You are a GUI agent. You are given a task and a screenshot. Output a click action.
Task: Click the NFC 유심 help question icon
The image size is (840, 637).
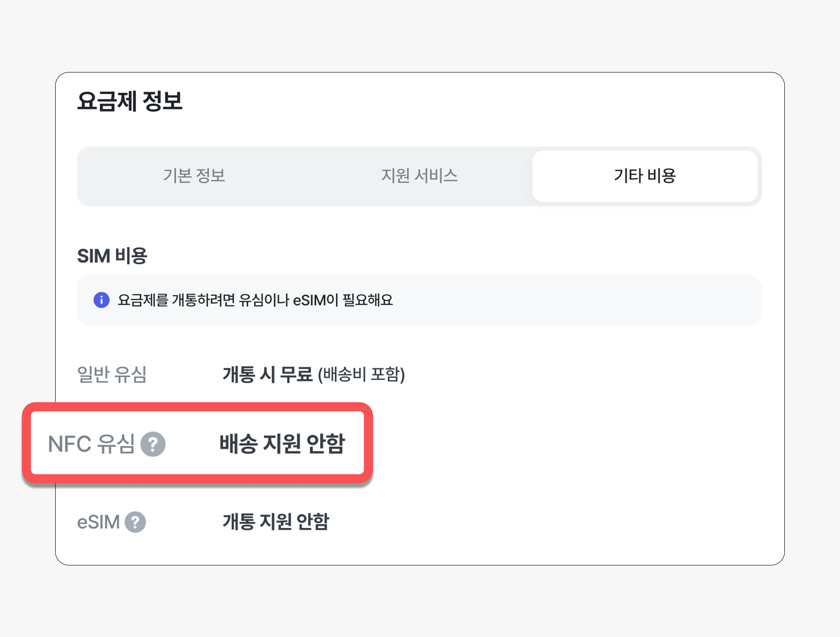click(153, 444)
